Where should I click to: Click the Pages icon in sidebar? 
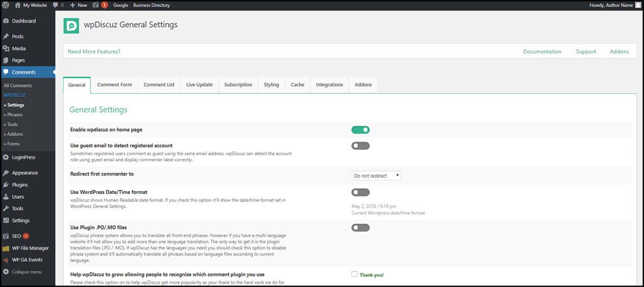tap(6, 60)
